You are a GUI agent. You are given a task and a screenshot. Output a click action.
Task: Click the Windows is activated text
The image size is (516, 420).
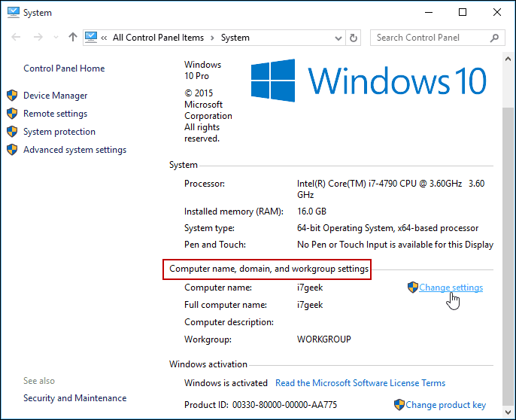tap(226, 383)
